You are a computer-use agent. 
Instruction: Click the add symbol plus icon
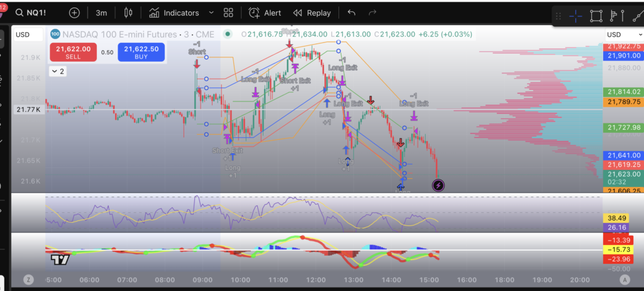point(74,13)
